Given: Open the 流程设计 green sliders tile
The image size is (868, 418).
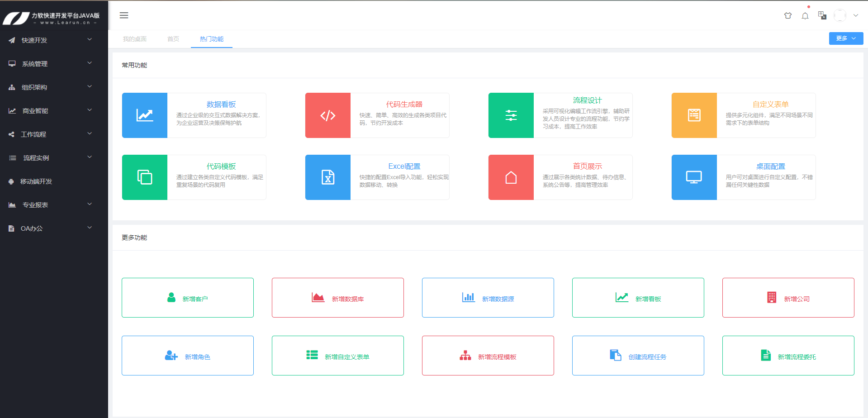Looking at the screenshot, I should tap(511, 115).
